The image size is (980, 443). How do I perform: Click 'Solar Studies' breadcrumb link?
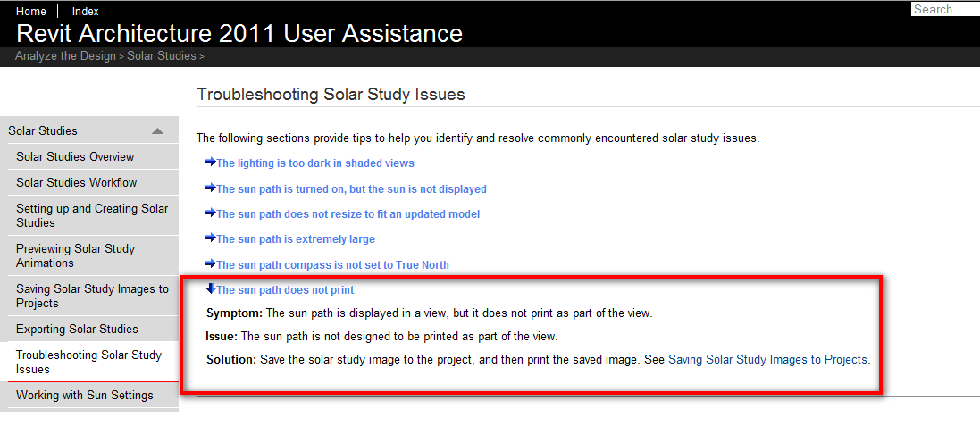[161, 56]
